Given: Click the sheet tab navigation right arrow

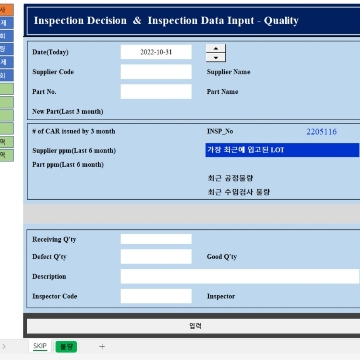Looking at the screenshot, I should click(x=4, y=347).
